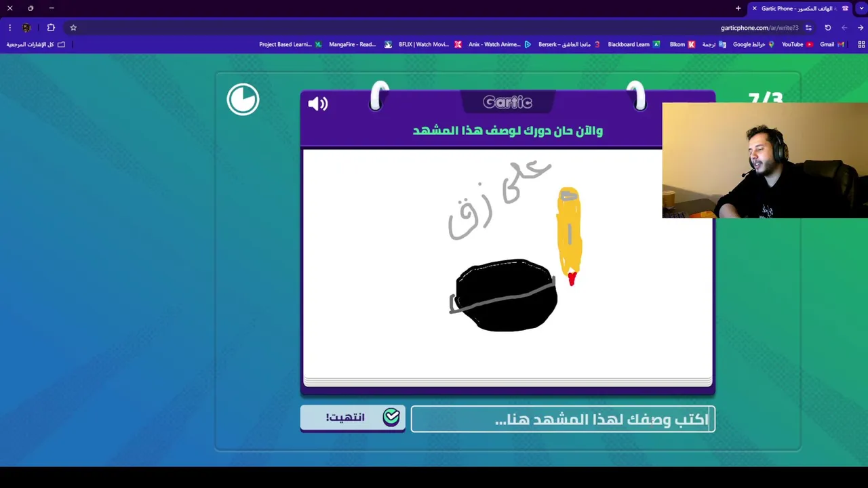Open the Chrome profile avatar
Viewport: 868px width, 488px height.
coord(26,28)
